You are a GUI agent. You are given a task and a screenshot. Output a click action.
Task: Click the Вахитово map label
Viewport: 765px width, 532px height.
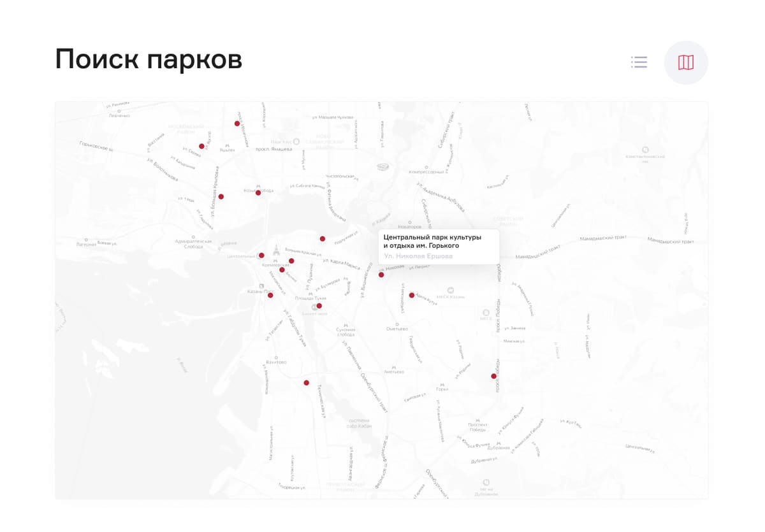point(275,362)
